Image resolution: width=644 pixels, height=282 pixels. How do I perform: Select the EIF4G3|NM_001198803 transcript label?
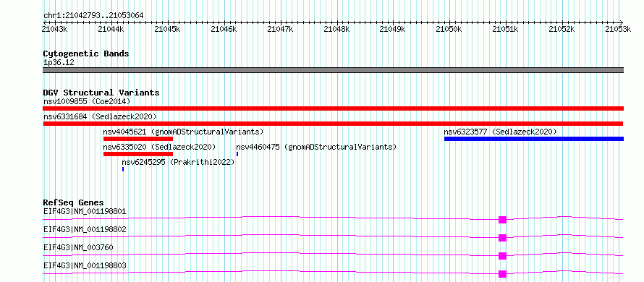coord(85,265)
